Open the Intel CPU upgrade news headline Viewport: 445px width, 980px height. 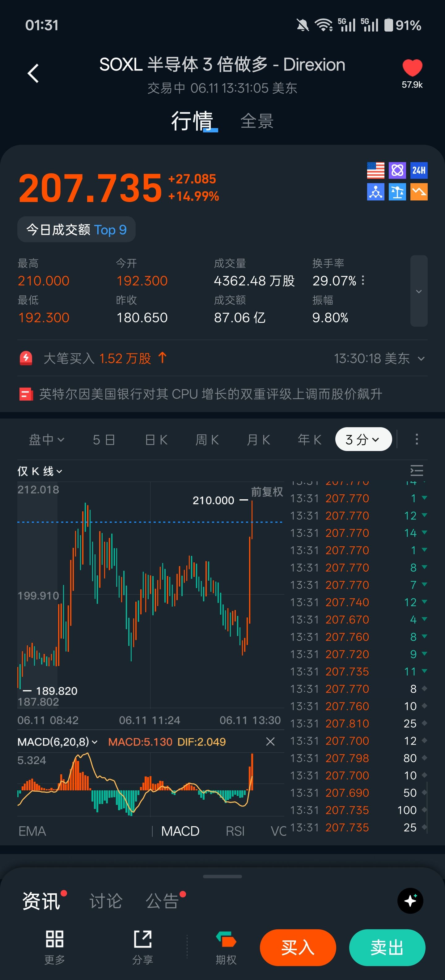click(x=211, y=394)
